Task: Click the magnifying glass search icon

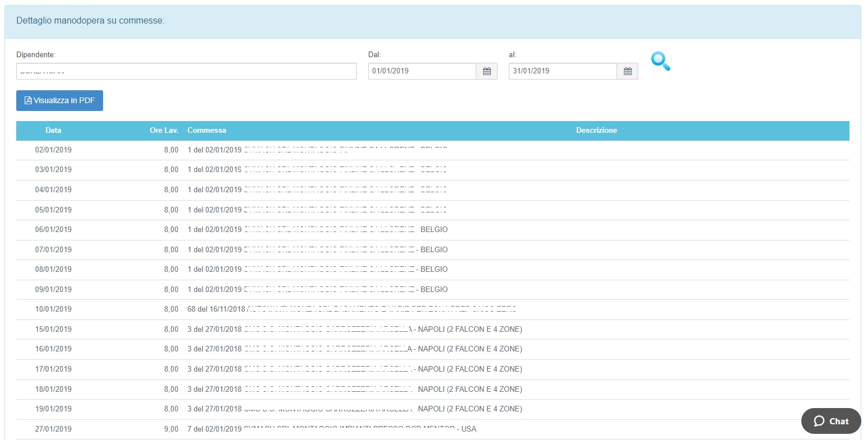Action: point(661,62)
